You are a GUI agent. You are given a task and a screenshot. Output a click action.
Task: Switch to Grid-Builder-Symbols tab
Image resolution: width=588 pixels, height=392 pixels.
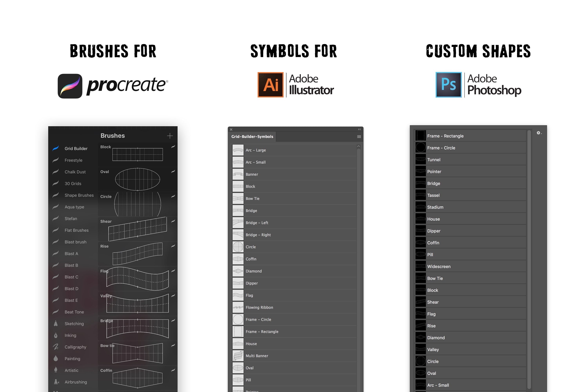click(252, 136)
